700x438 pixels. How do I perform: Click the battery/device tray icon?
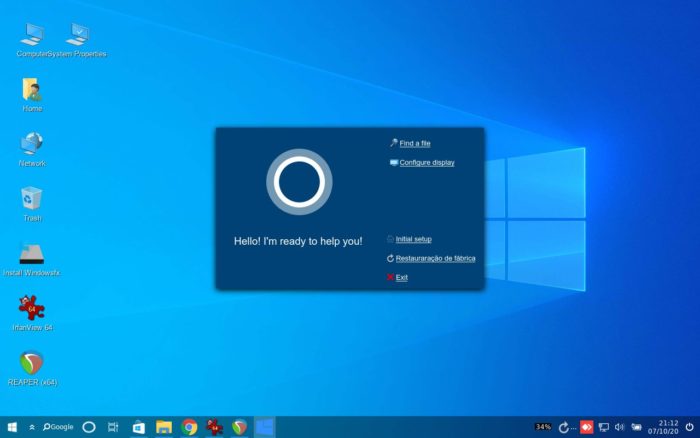click(x=636, y=427)
